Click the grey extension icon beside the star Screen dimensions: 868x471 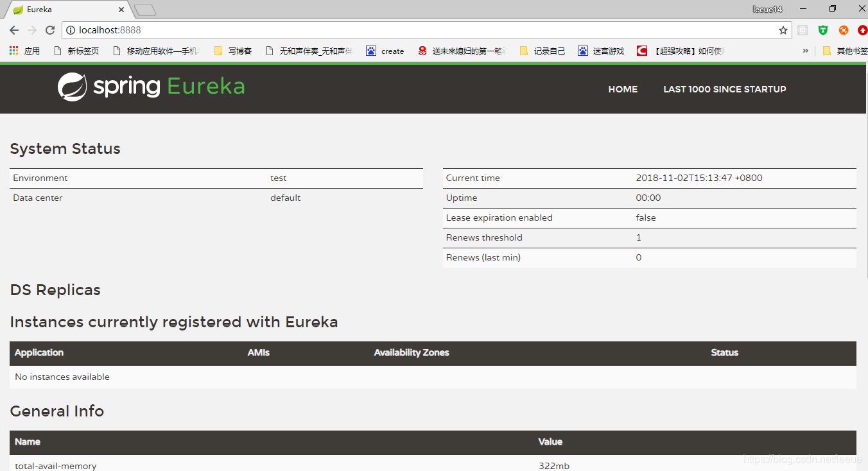coord(803,30)
